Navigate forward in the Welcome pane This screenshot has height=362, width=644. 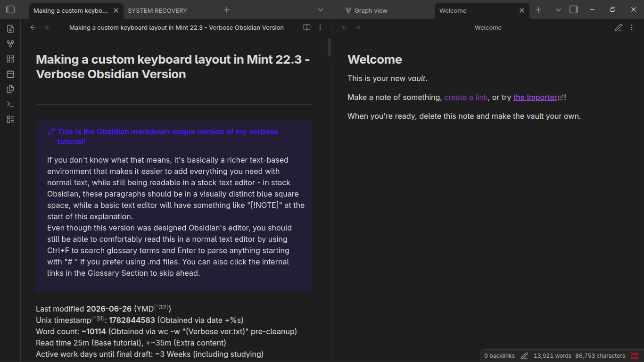[x=358, y=27]
